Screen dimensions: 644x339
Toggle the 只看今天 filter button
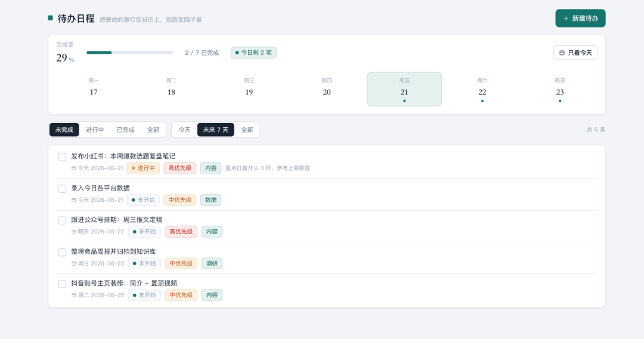point(575,53)
